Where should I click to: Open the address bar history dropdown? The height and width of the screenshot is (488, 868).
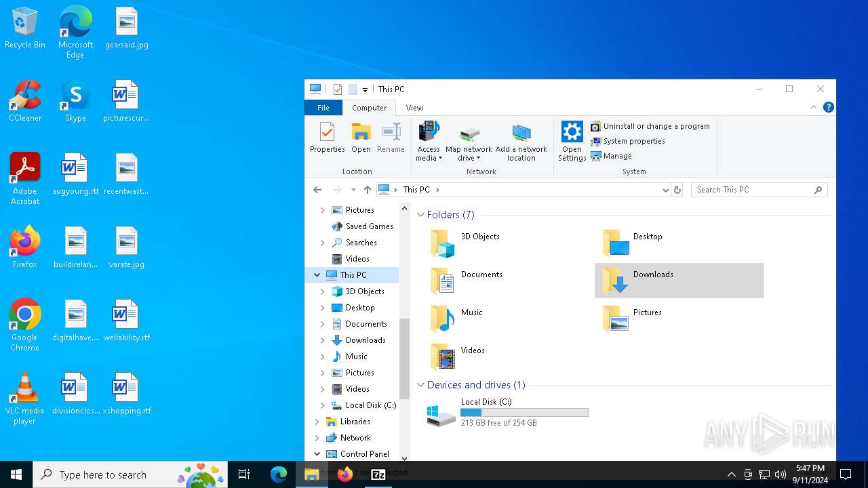click(665, 190)
